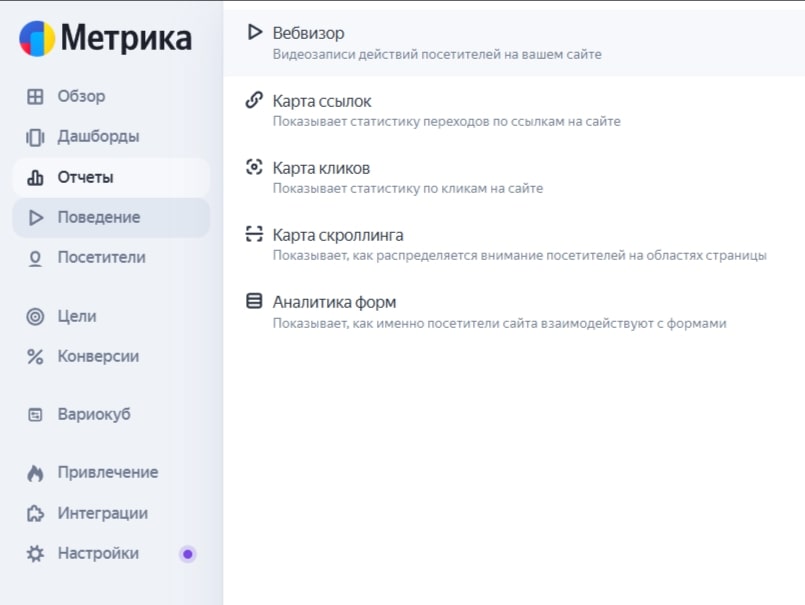Click 'Показывает статистику переходов по ссылкам' description
Image resolution: width=805 pixels, height=605 pixels.
(446, 122)
